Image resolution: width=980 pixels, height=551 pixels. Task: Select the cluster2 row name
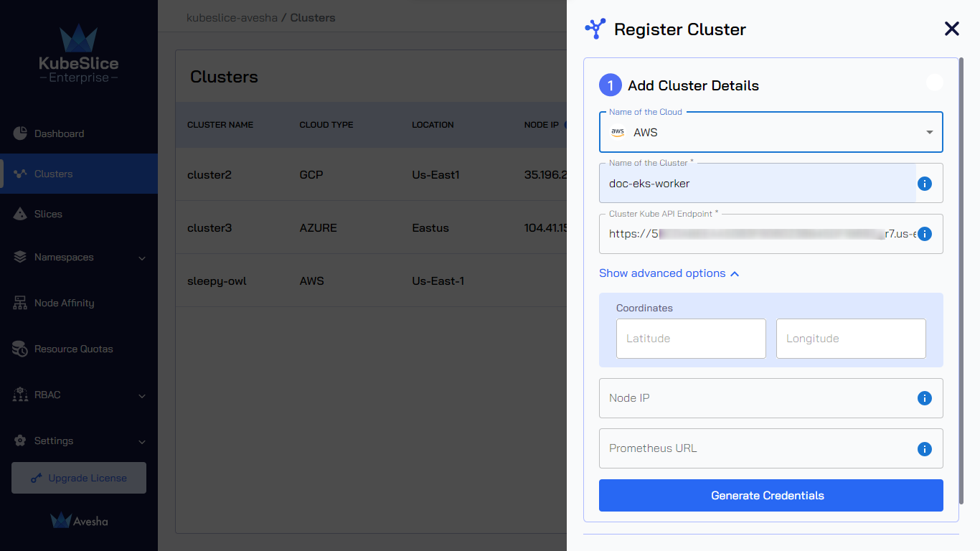209,174
